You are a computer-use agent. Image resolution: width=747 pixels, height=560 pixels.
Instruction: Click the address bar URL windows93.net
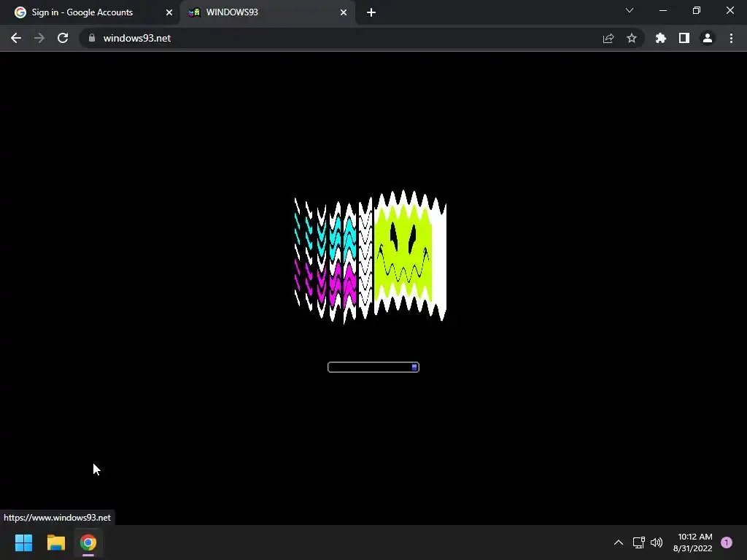pyautogui.click(x=137, y=38)
